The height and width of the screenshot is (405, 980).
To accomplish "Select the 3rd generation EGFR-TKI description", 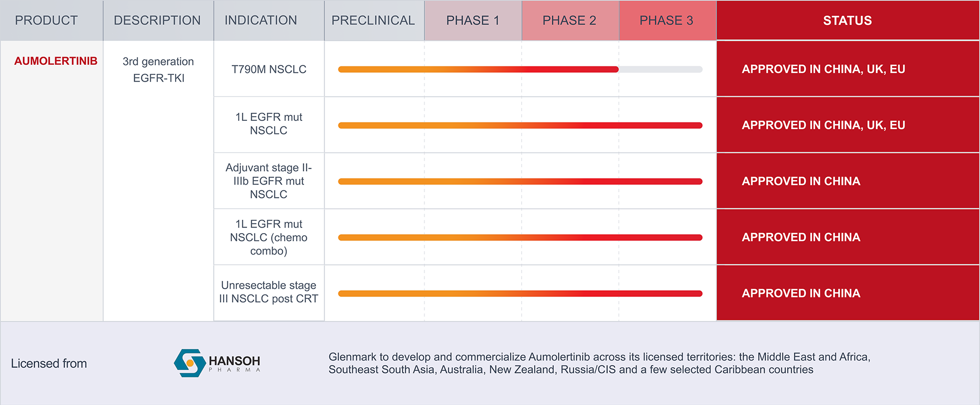I will [x=158, y=70].
